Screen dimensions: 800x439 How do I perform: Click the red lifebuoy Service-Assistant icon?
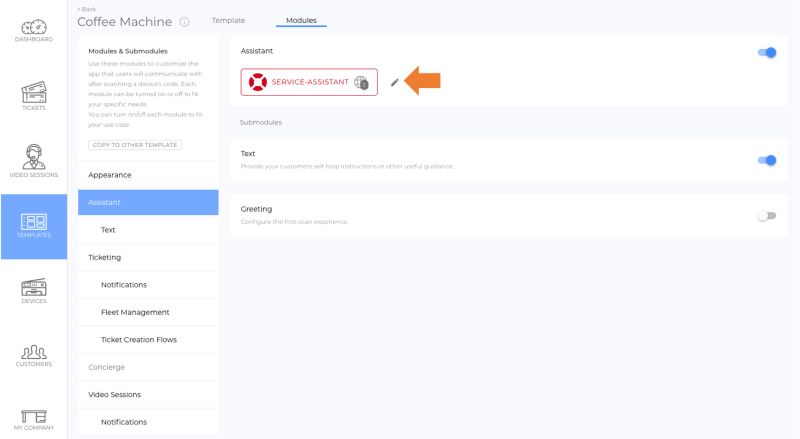pyautogui.click(x=258, y=82)
